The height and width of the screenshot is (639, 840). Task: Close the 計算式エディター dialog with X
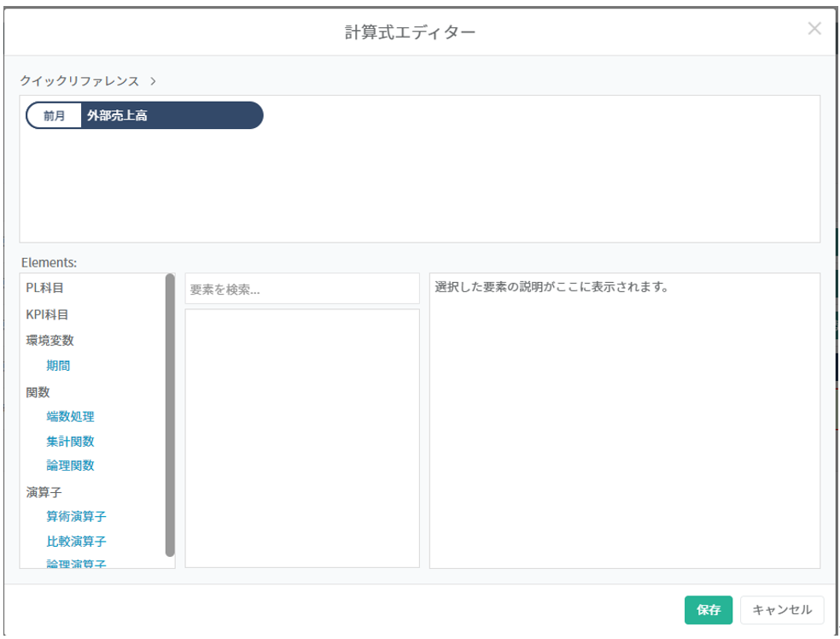click(x=814, y=29)
